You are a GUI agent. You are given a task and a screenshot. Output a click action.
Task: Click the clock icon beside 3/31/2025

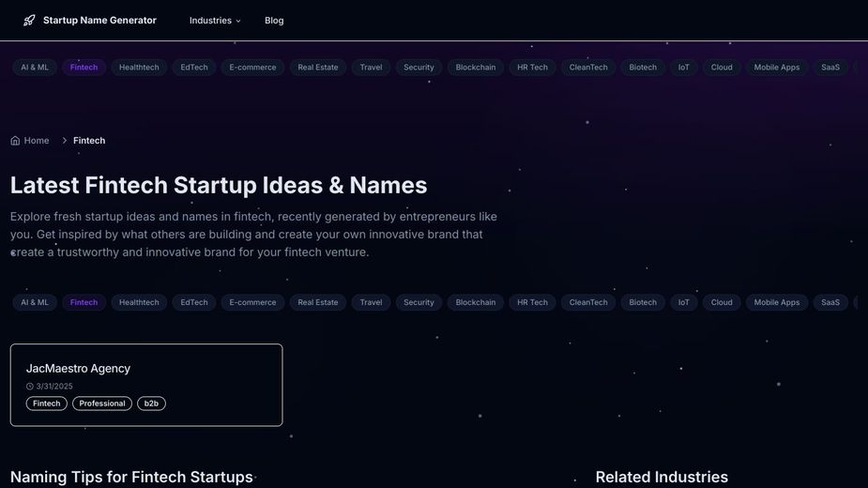click(x=30, y=387)
